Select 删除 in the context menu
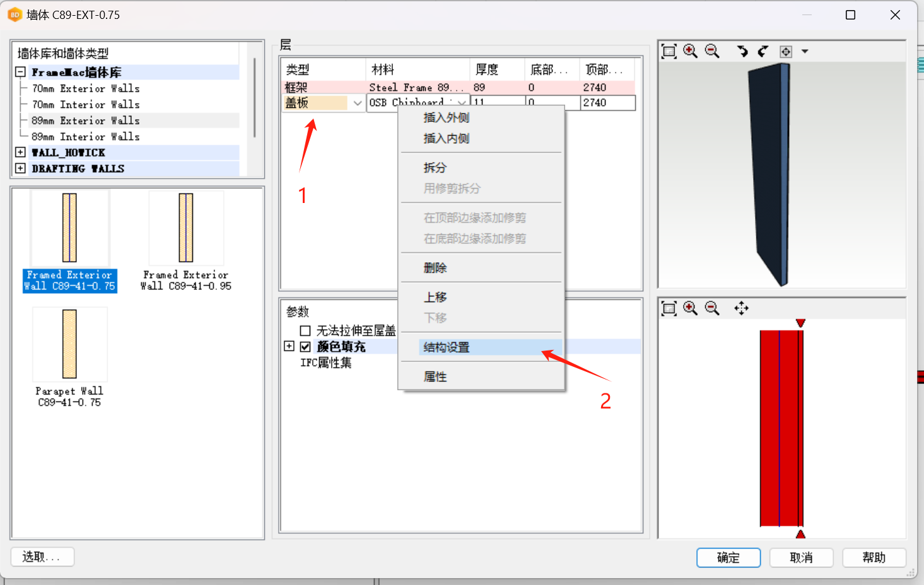924x585 pixels. [x=435, y=268]
